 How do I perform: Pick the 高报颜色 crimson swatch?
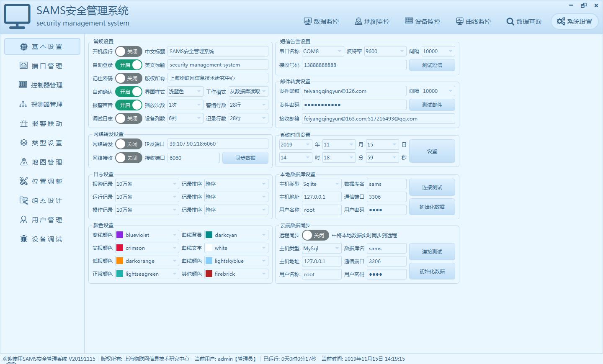(120, 248)
